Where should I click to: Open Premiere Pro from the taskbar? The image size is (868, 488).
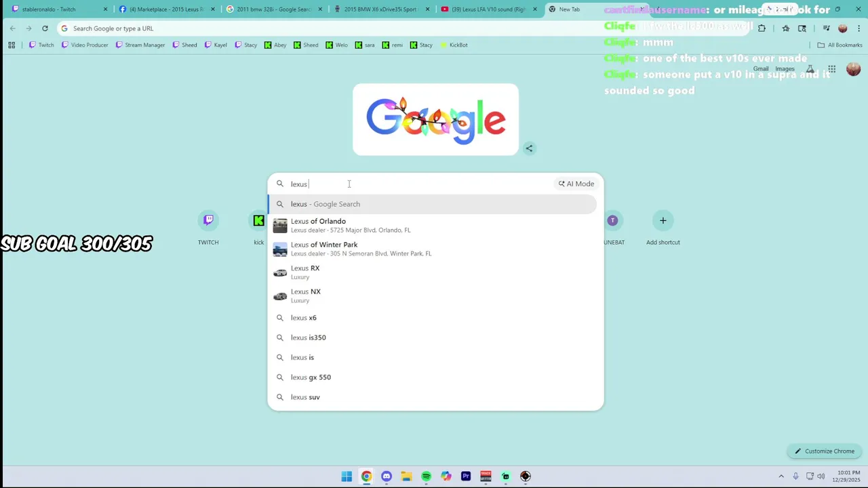click(466, 476)
